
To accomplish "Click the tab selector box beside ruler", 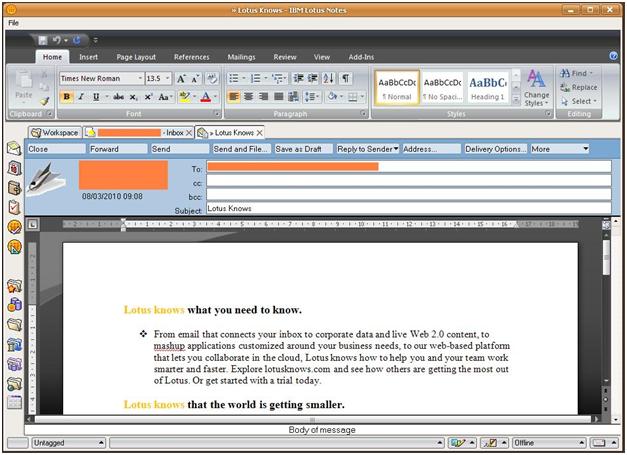I will [x=33, y=225].
